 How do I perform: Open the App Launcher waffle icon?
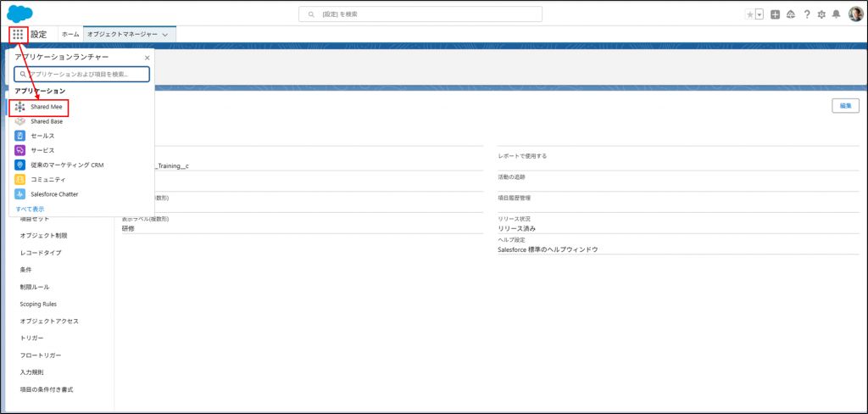tap(19, 34)
